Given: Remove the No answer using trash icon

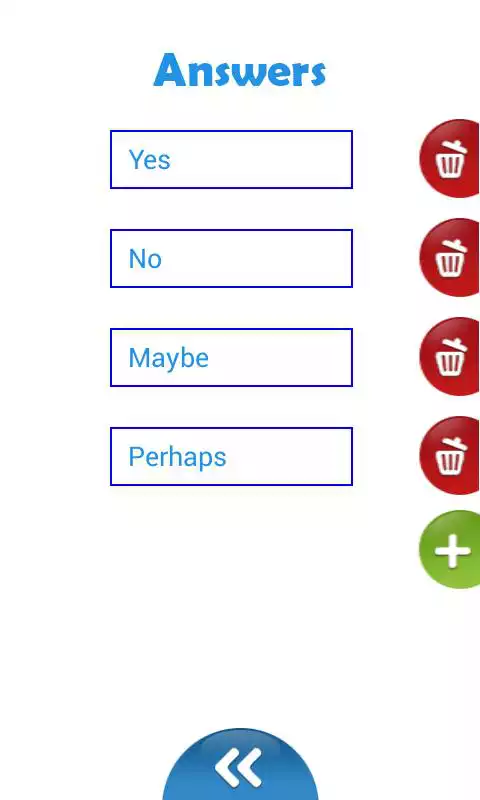Looking at the screenshot, I should (x=449, y=258).
